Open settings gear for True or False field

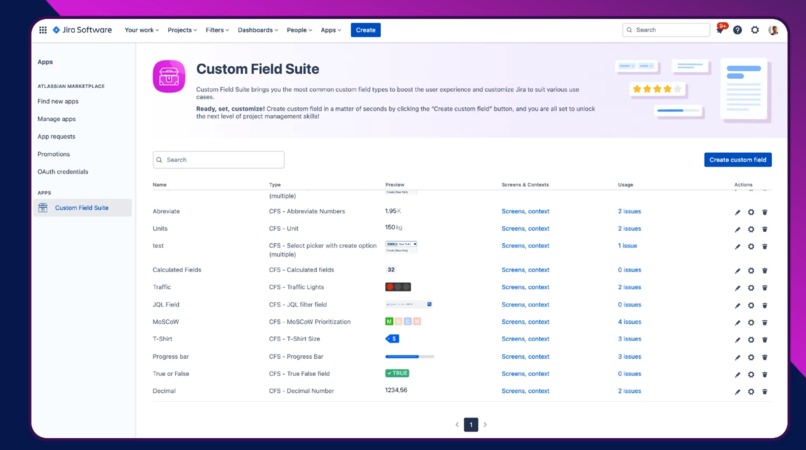pos(751,374)
